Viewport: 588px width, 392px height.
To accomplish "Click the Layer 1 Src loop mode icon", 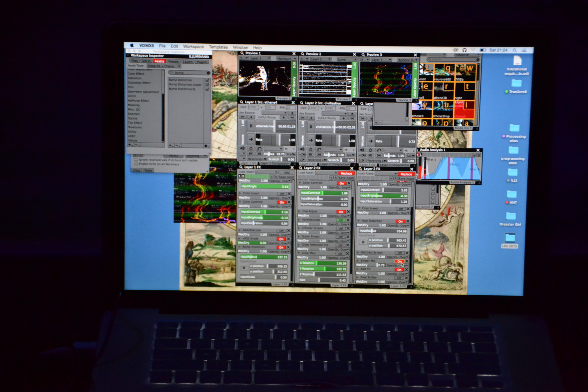I will click(251, 148).
